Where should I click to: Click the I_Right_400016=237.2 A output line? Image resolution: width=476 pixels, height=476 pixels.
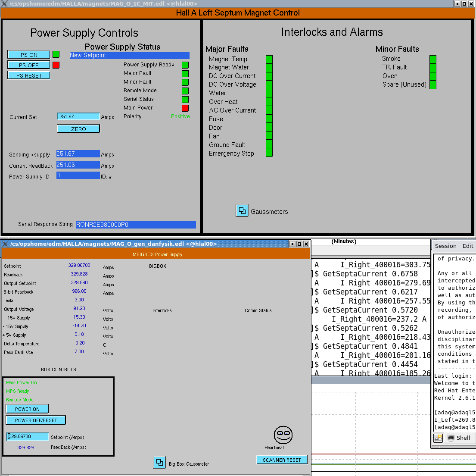coord(379,319)
